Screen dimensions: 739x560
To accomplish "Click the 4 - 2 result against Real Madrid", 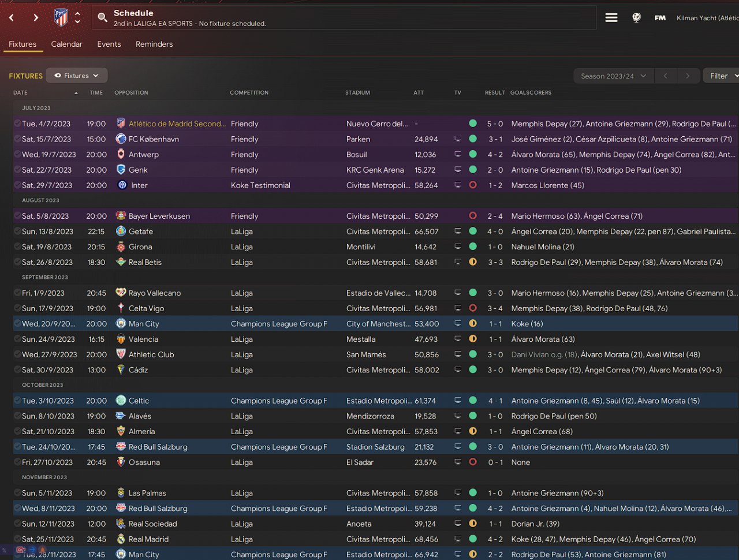I will [495, 539].
